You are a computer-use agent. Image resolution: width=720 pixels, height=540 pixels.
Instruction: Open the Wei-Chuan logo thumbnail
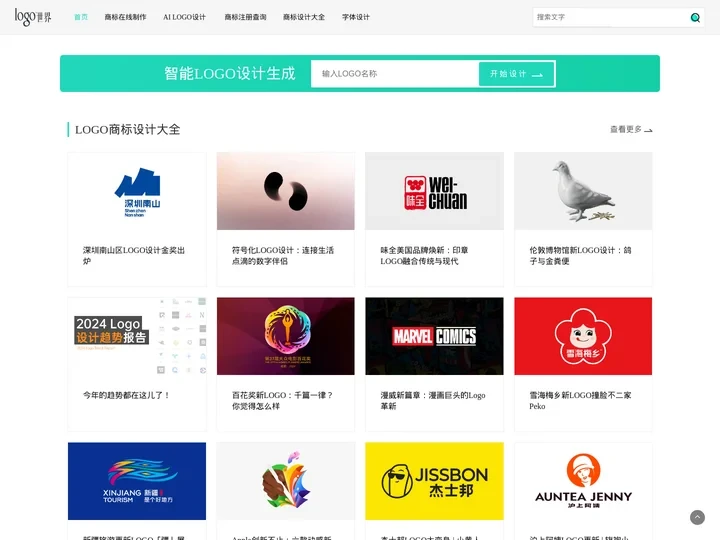pos(434,191)
